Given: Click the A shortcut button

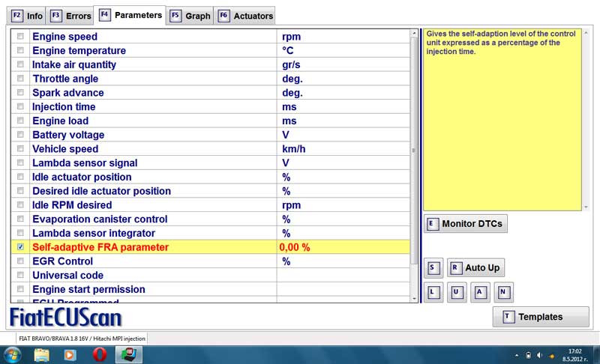Looking at the screenshot, I should coord(481,292).
